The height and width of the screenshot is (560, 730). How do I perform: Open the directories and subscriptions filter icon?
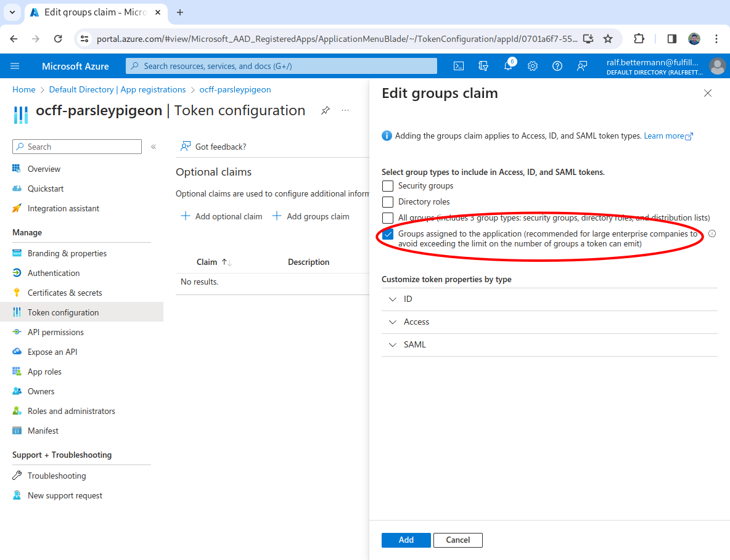tap(483, 66)
